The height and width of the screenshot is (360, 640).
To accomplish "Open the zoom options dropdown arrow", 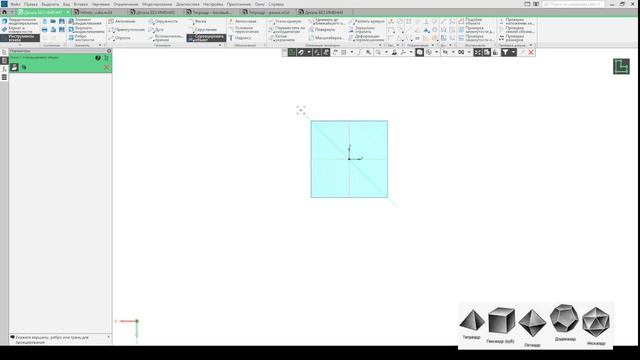I will click(387, 52).
